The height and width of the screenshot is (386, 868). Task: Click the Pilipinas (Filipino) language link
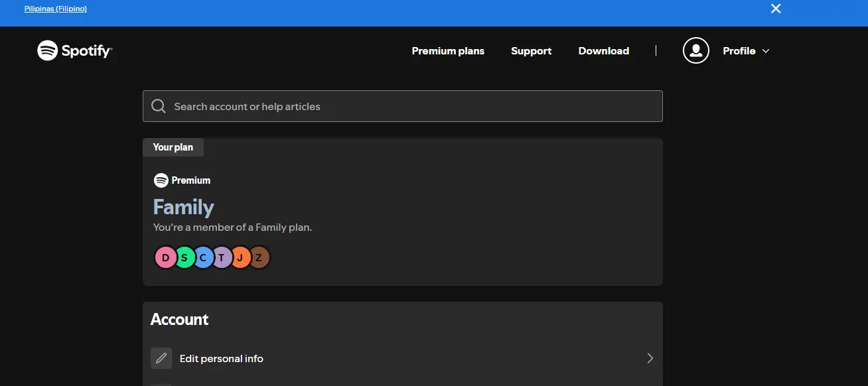pyautogui.click(x=56, y=9)
